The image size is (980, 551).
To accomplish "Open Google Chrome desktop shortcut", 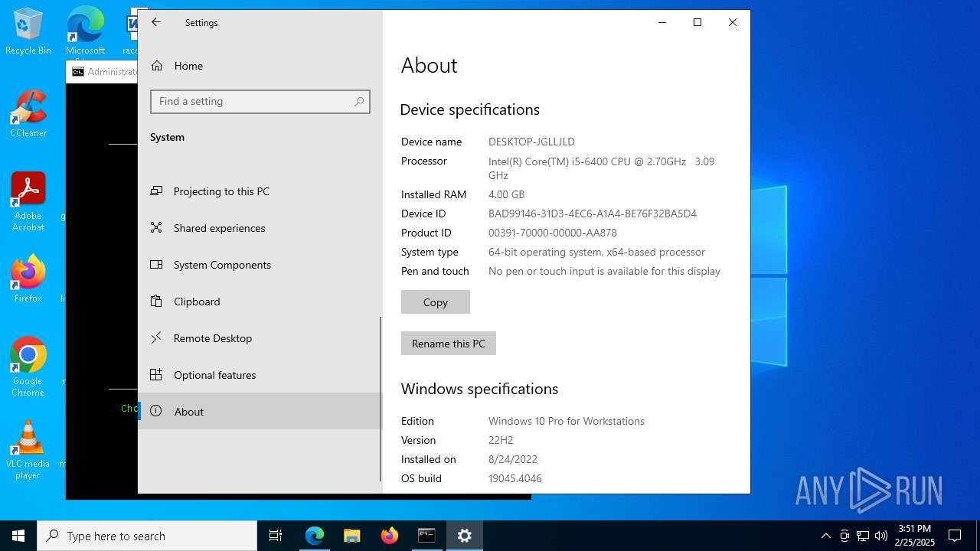I will [28, 367].
